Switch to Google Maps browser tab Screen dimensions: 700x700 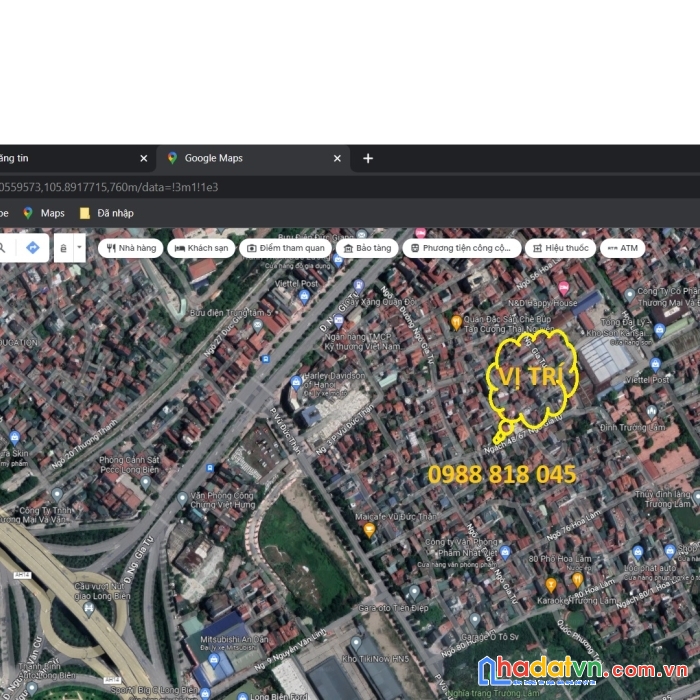(x=253, y=158)
